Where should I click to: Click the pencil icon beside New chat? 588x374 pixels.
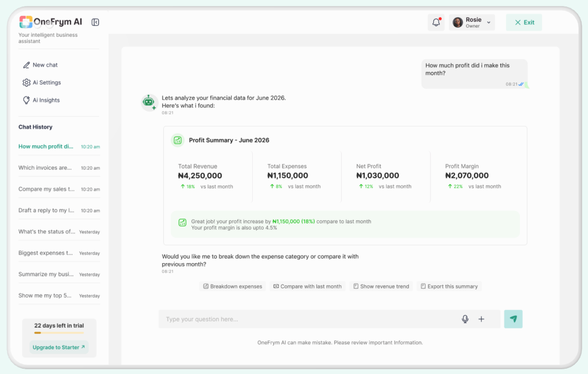coord(26,65)
